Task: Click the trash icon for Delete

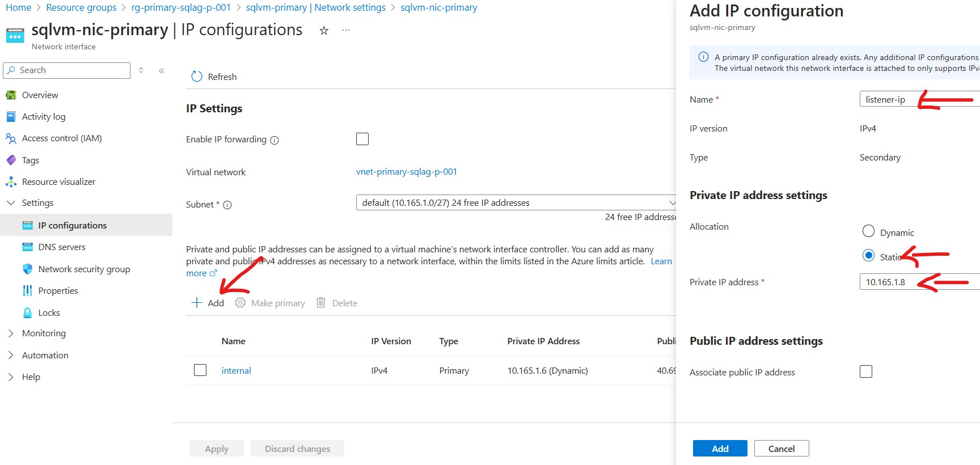Action: (x=321, y=303)
